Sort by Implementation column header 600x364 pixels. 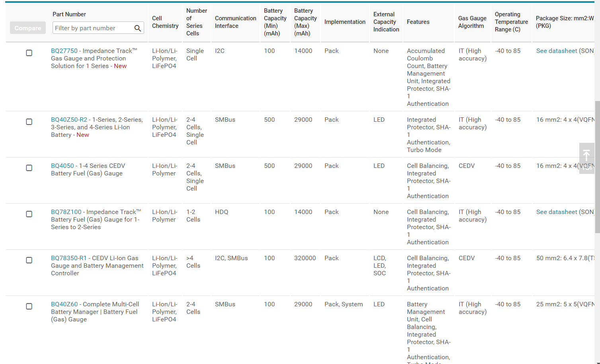[x=345, y=22]
